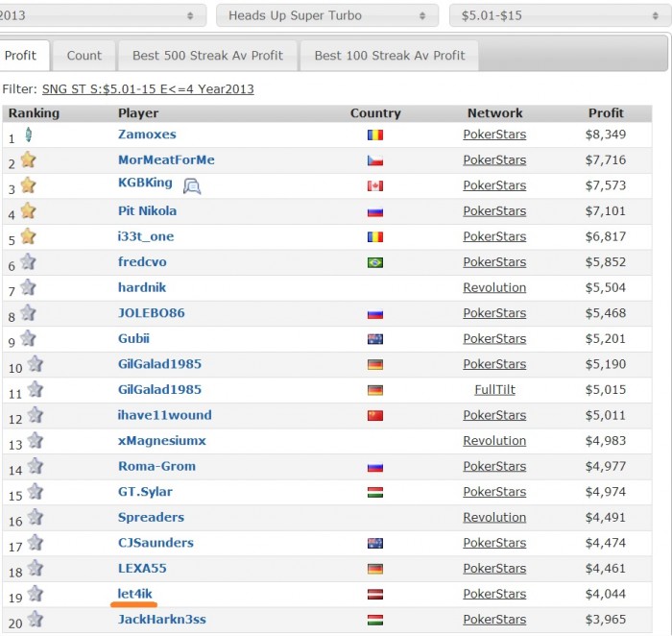Click the Czech flag beside MorMeatForMe
The height and width of the screenshot is (636, 672).
[x=375, y=160]
